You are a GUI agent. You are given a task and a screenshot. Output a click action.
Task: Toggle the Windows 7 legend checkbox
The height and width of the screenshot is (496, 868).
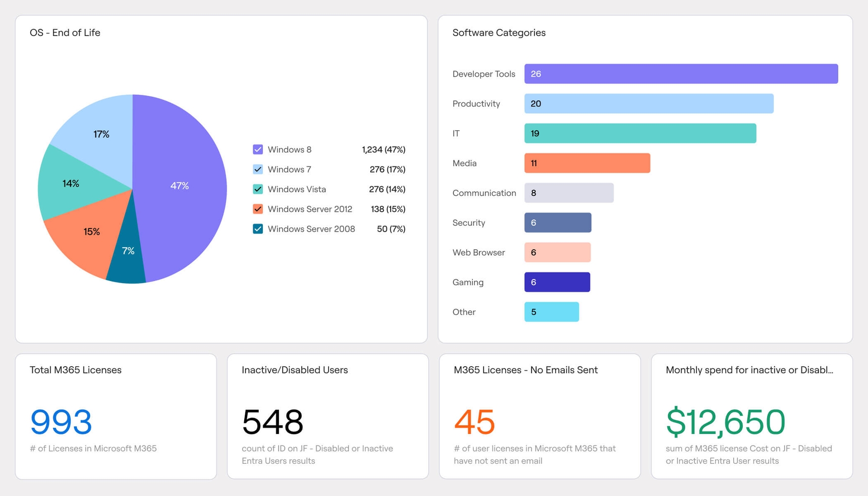click(258, 169)
